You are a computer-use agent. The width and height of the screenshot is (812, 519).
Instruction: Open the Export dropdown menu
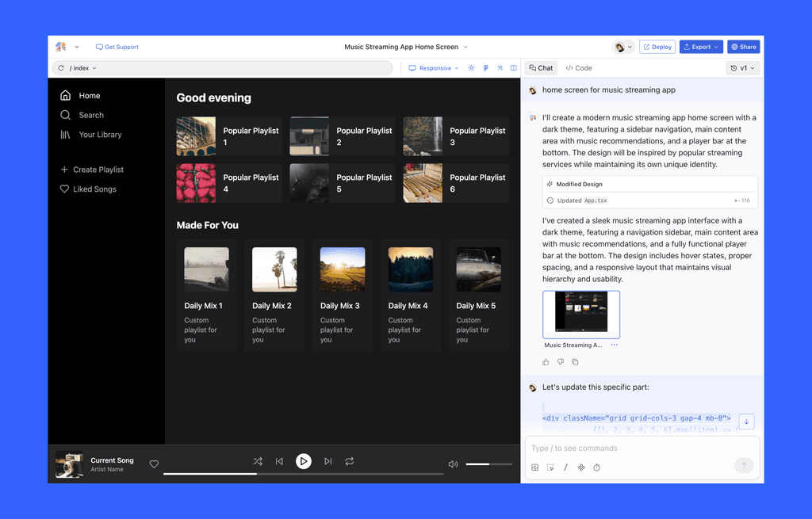pos(701,47)
